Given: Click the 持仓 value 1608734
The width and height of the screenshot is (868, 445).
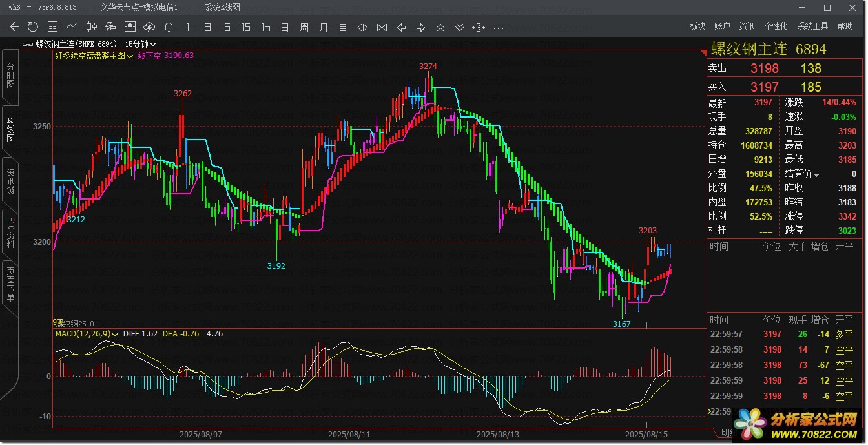Looking at the screenshot, I should (x=756, y=146).
